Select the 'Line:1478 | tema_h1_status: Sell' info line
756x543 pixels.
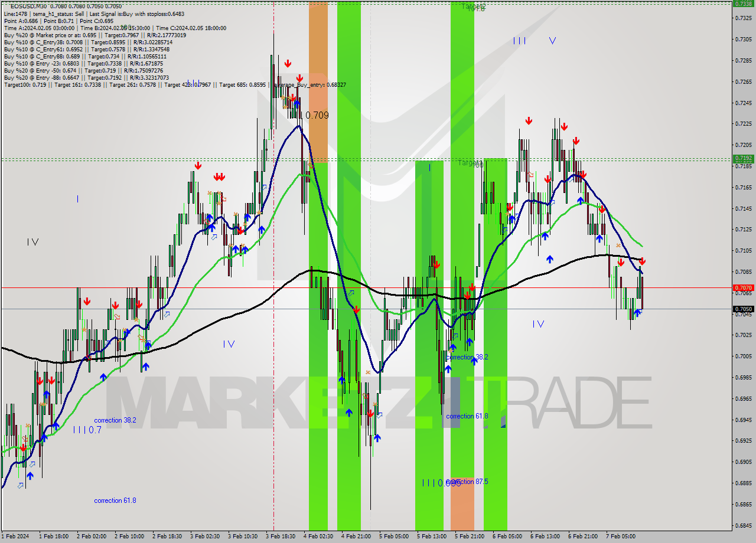(x=95, y=14)
